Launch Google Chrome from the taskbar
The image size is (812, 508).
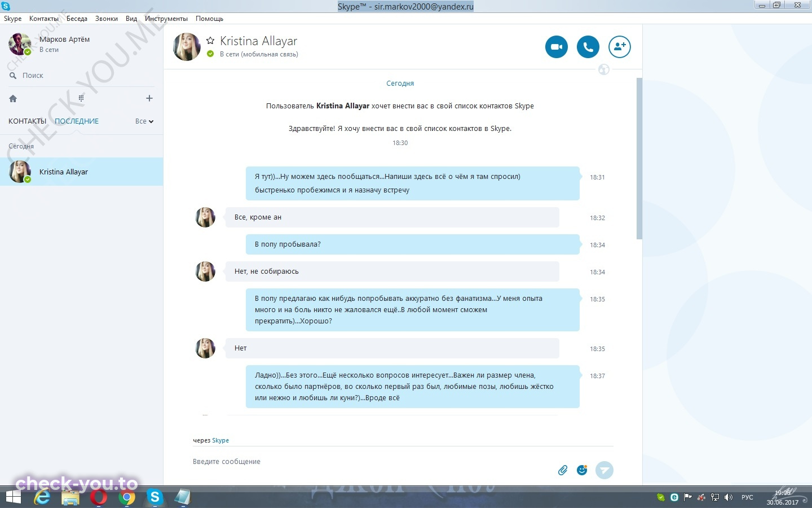pyautogui.click(x=127, y=497)
